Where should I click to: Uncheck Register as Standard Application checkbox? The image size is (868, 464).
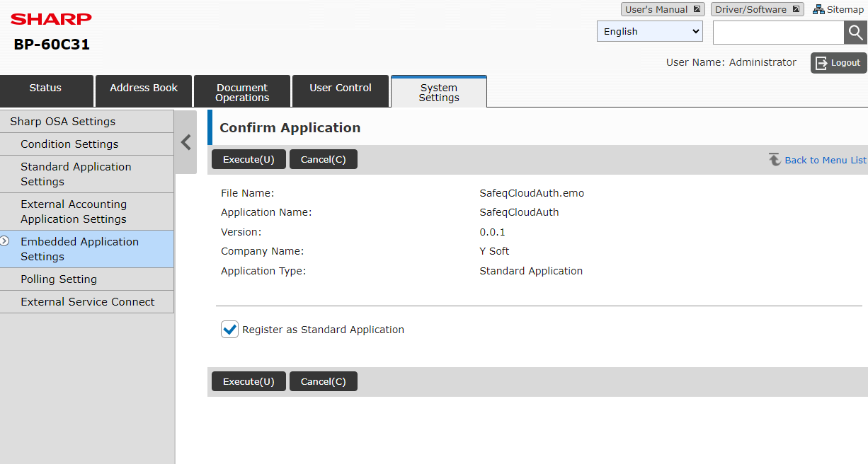click(229, 330)
